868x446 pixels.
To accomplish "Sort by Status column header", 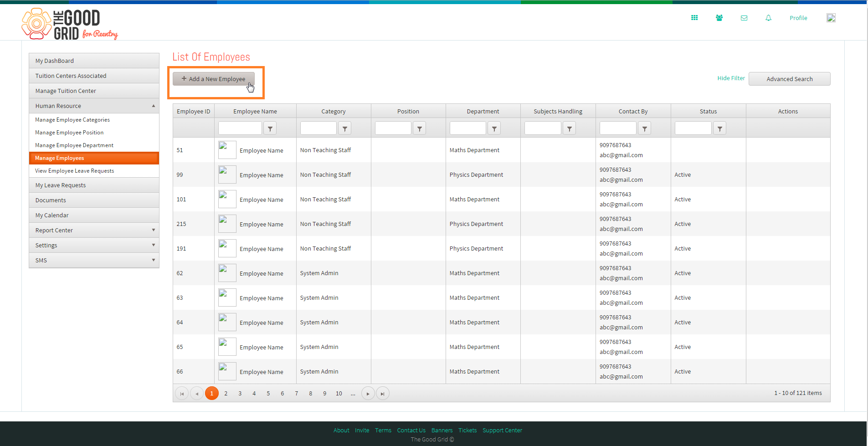I will [708, 111].
